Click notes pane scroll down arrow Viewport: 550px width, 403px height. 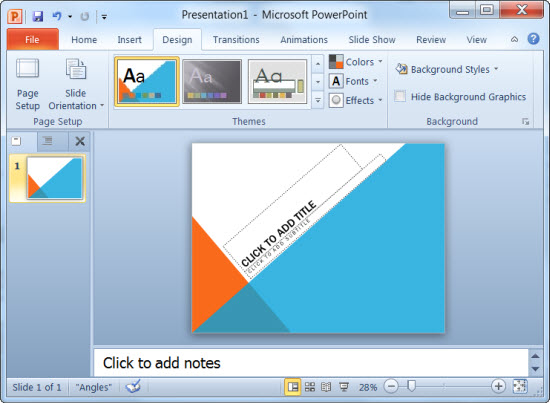pos(535,369)
